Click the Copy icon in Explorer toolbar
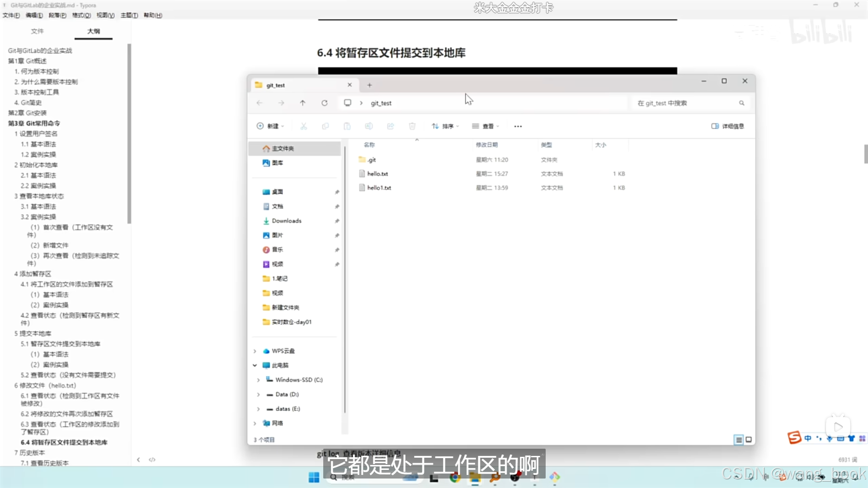The width and height of the screenshot is (868, 488). point(325,127)
